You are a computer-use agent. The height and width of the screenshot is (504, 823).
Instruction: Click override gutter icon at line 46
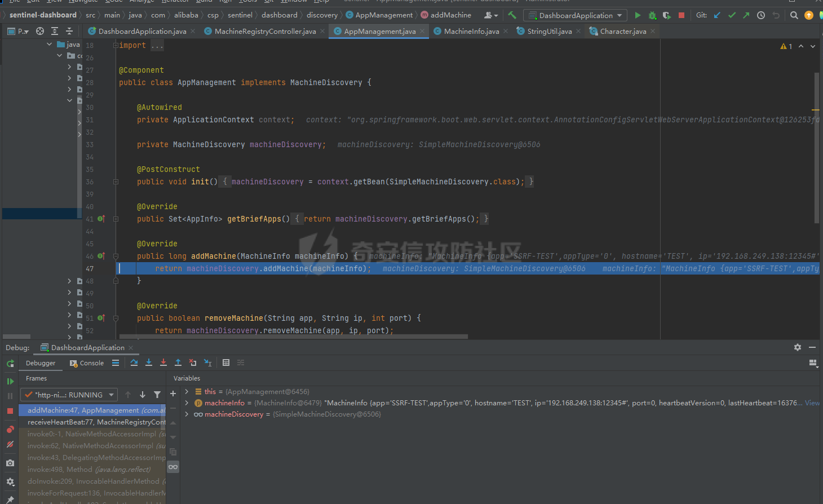coord(101,256)
